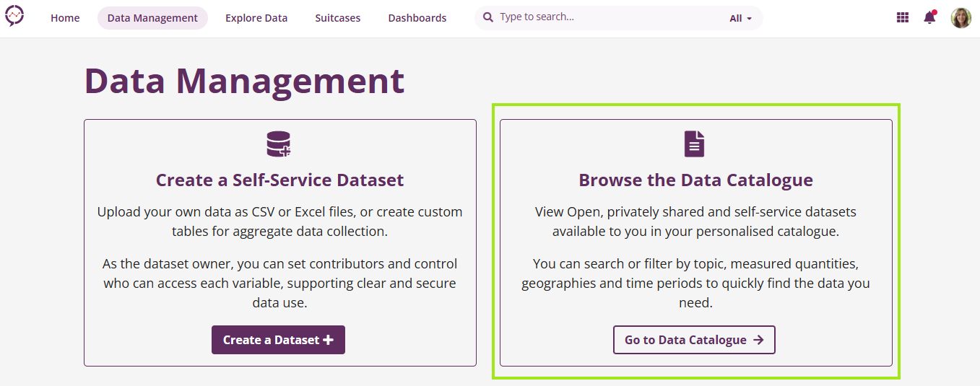This screenshot has height=386, width=980.
Task: Click the Go to Data Catalogue button
Action: pyautogui.click(x=694, y=340)
